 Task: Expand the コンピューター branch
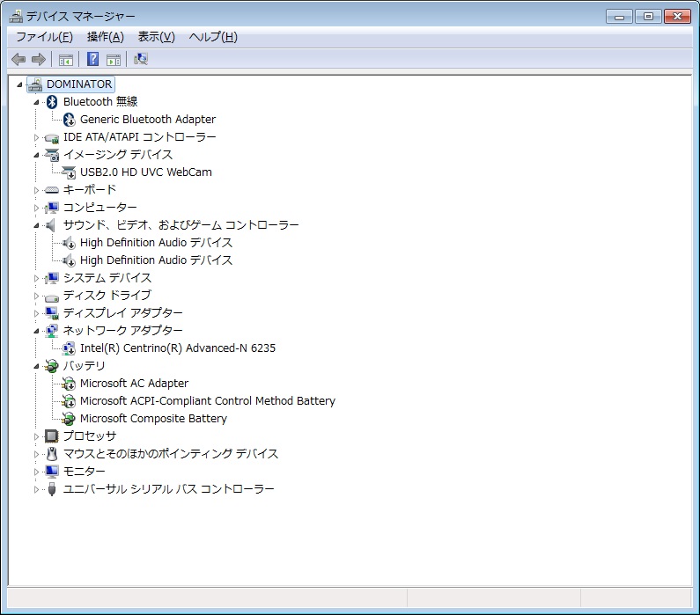tap(36, 208)
